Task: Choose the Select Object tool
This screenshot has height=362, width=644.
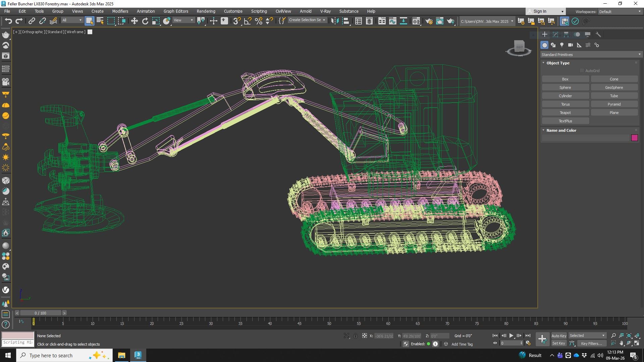Action: pos(89,21)
